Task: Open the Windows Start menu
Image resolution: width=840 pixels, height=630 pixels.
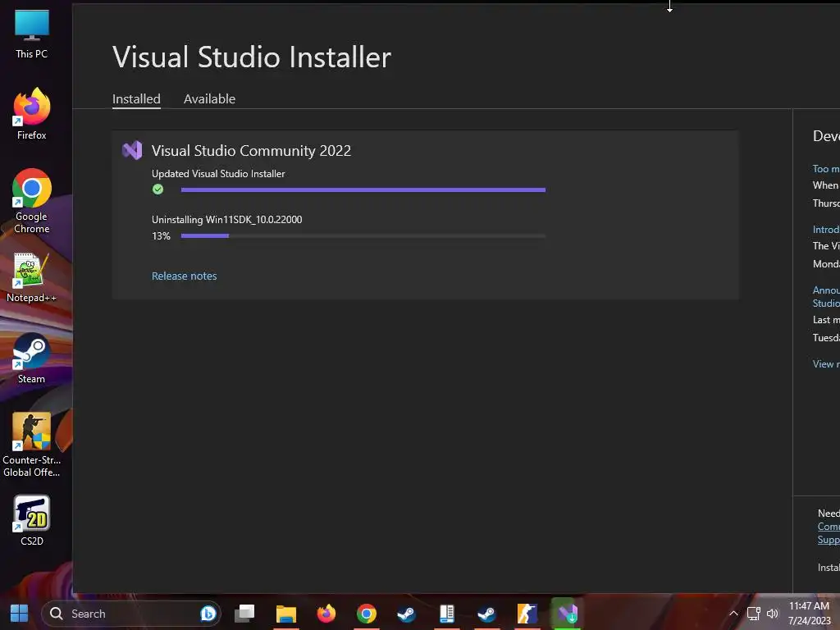Action: [x=20, y=614]
